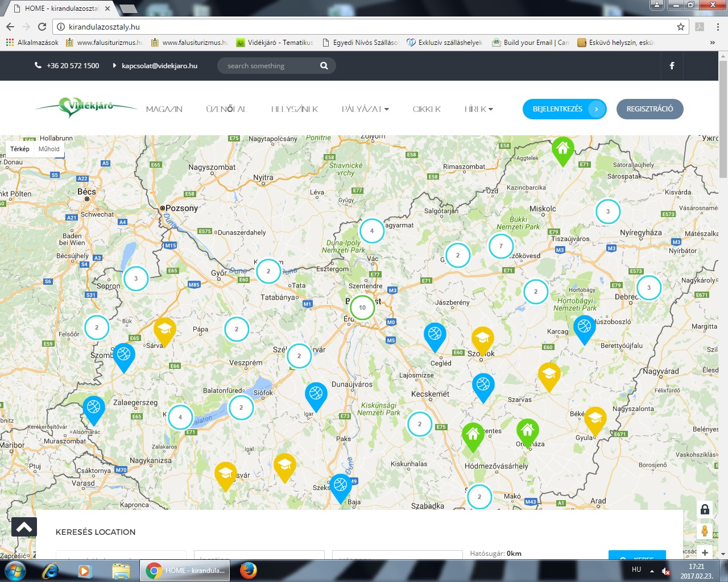
Task: Open the green cluster marker labeled 10
Action: pos(362,307)
